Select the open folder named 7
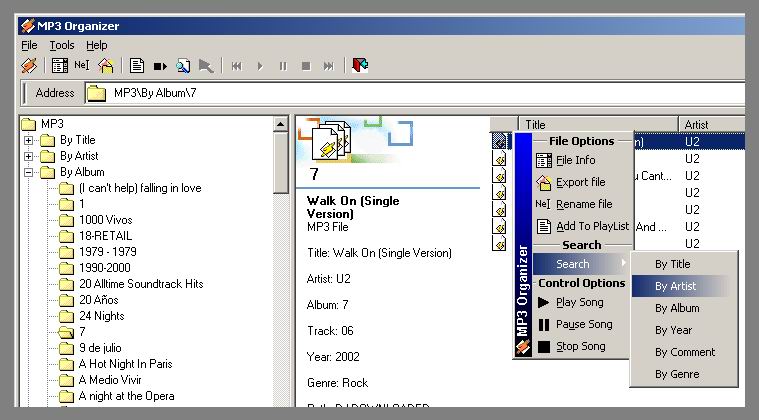The image size is (759, 420). pos(72,332)
